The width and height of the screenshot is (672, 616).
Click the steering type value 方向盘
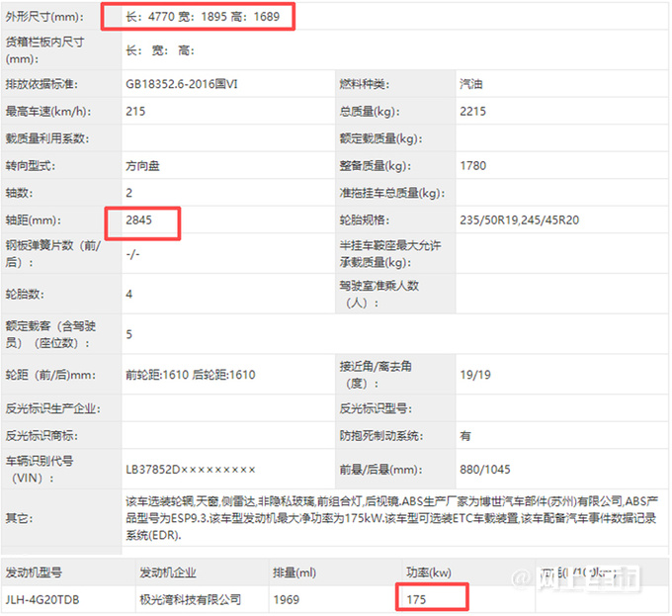(x=142, y=166)
